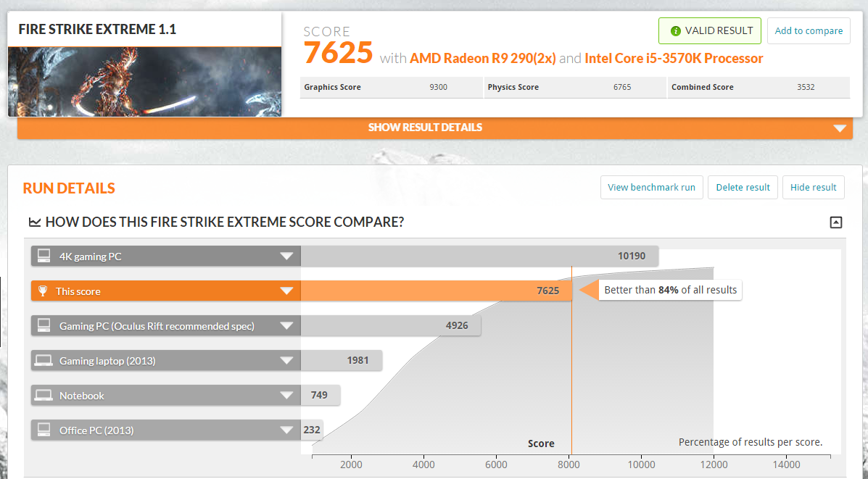868x479 pixels.
Task: Click the laptop icon next to Gaming laptop (2013)
Action: coord(42,359)
